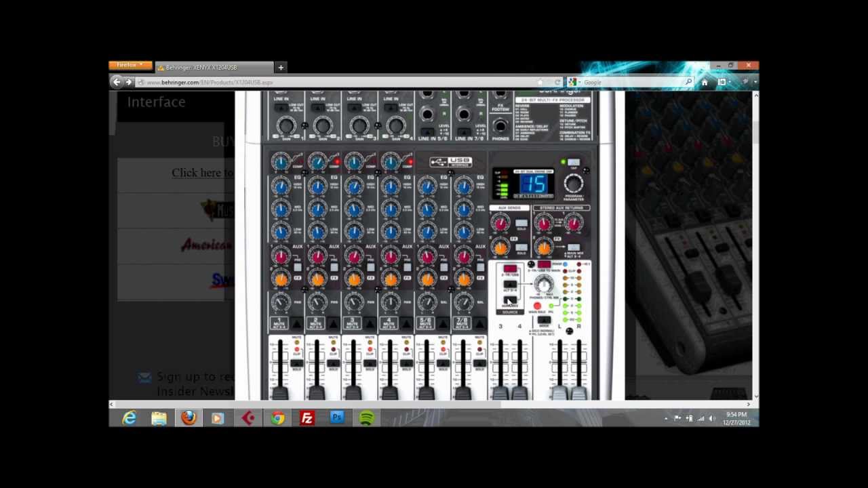Viewport: 868px width, 488px height.
Task: Select the Behringer XENYX X1204USB tab
Action: [214, 67]
